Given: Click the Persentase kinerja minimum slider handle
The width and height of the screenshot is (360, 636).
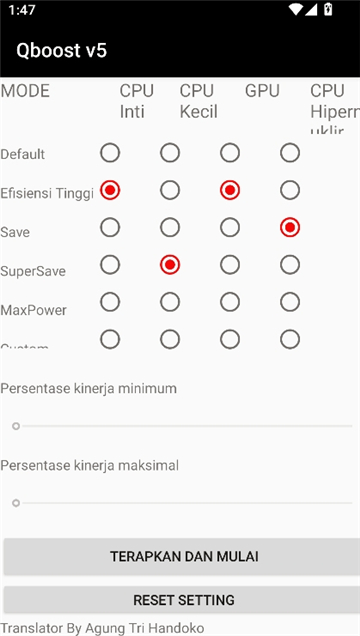Looking at the screenshot, I should (x=16, y=426).
